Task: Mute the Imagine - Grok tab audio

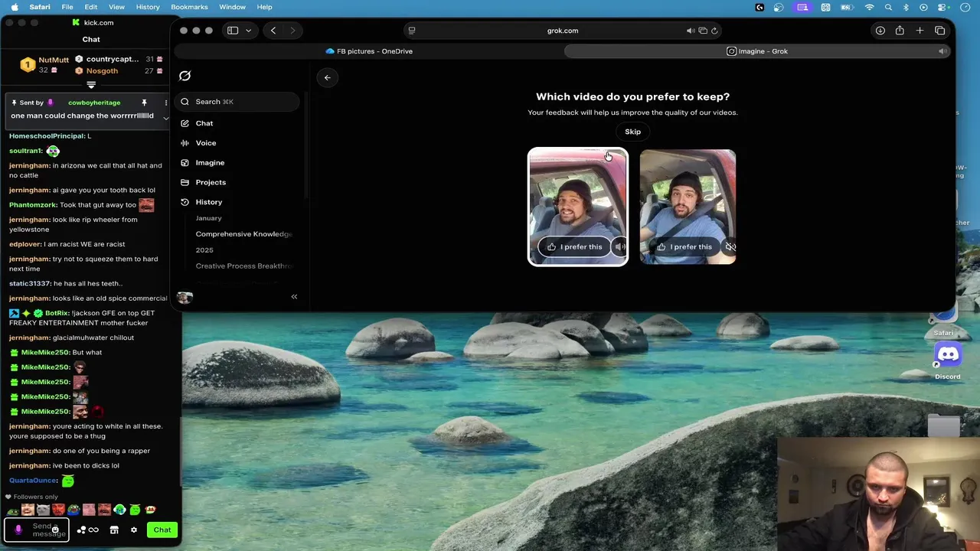Action: pyautogui.click(x=942, y=51)
